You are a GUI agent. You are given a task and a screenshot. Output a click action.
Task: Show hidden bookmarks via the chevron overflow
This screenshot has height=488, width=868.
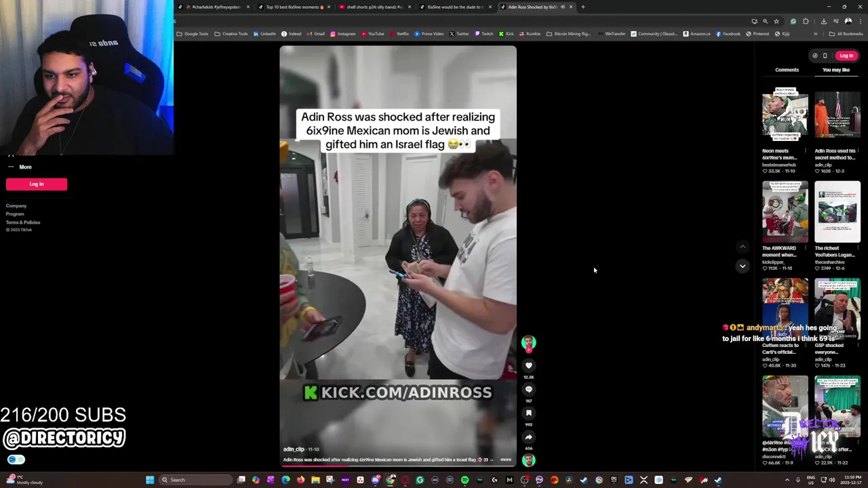[x=816, y=34]
